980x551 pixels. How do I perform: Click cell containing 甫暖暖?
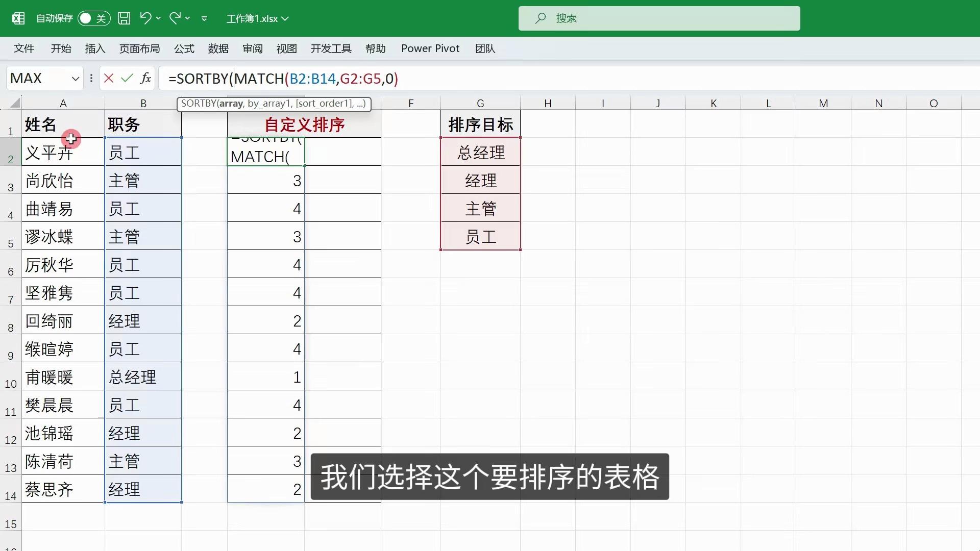point(63,377)
